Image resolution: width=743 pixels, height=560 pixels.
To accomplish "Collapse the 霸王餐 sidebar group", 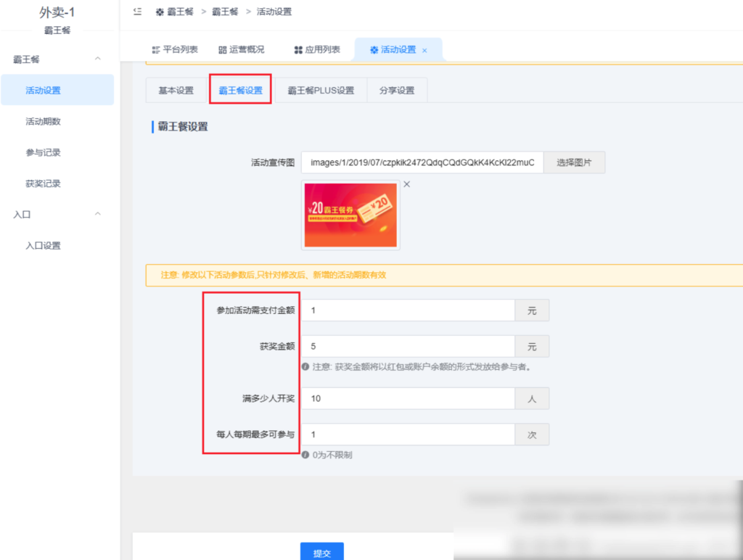I will [98, 59].
